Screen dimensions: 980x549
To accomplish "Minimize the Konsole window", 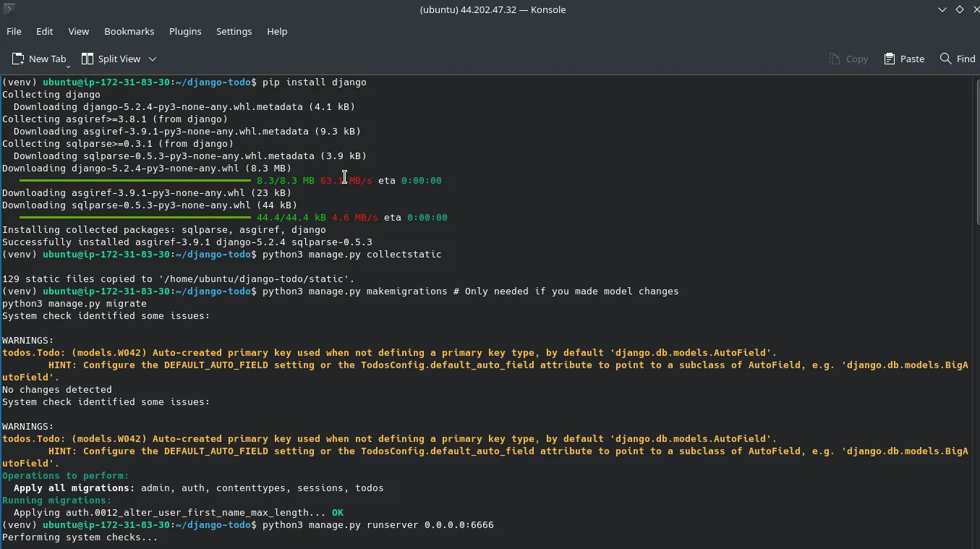I will click(x=942, y=9).
